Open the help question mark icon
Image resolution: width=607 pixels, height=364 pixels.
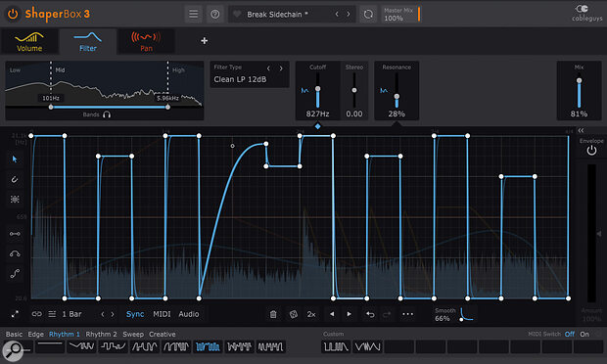[x=214, y=15]
